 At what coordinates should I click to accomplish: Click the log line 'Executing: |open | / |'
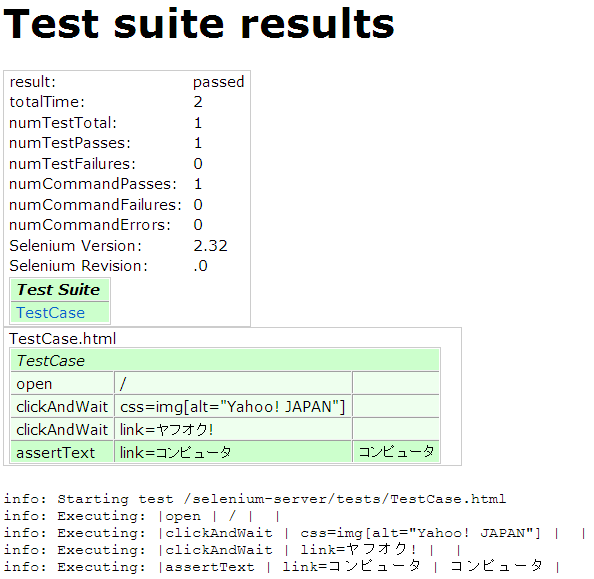(142, 516)
